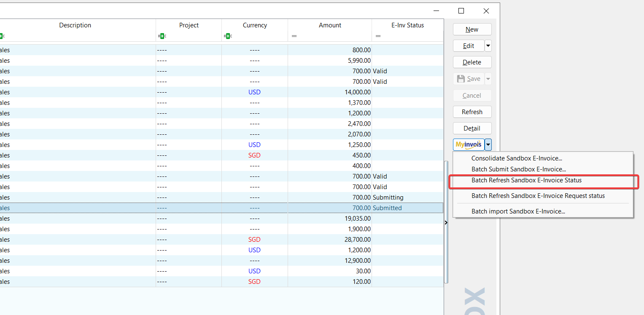This screenshot has width=644, height=315.
Task: Click the side panel collapse arrow
Action: click(x=446, y=222)
